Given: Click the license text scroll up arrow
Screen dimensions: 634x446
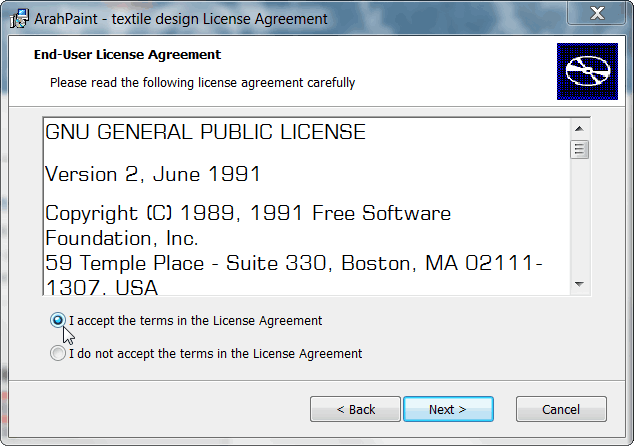Looking at the screenshot, I should [579, 129].
